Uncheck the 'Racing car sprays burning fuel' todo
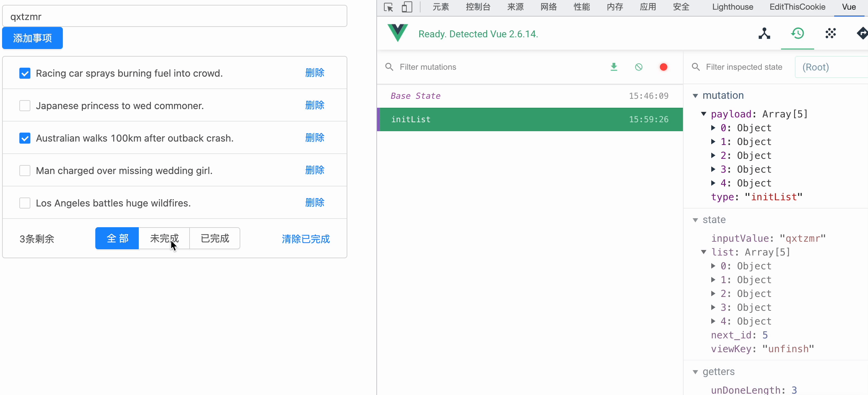The height and width of the screenshot is (395, 868). point(25,73)
